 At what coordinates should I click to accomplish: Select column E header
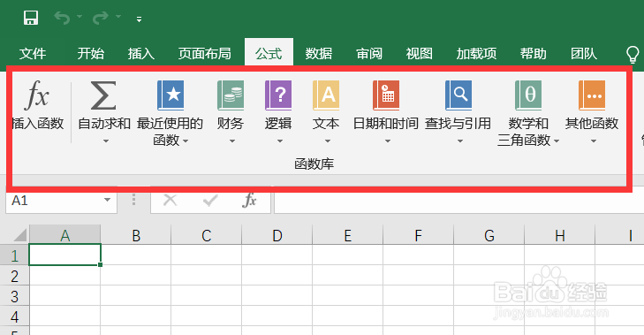[x=348, y=235]
